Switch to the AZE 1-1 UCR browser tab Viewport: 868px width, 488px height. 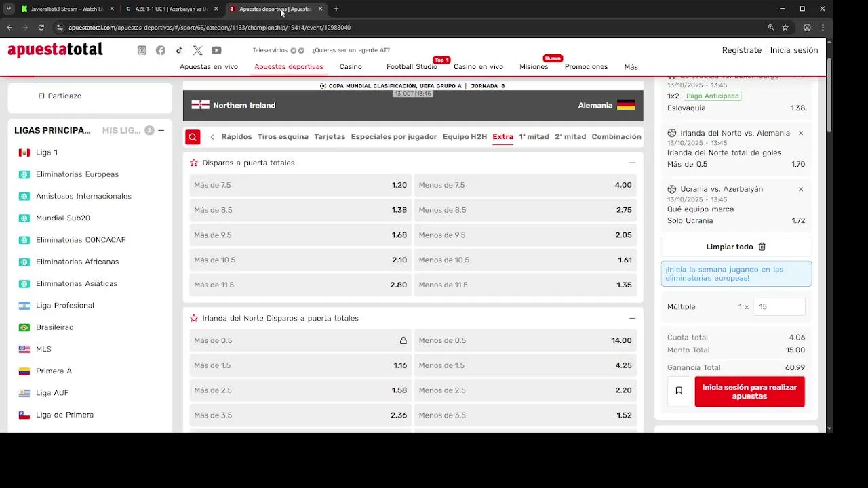172,9
